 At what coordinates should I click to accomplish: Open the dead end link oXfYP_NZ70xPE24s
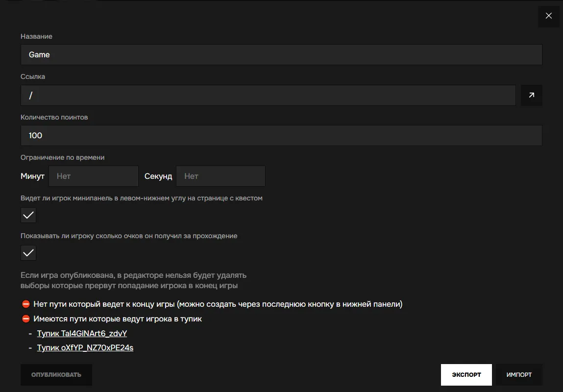[85, 348]
